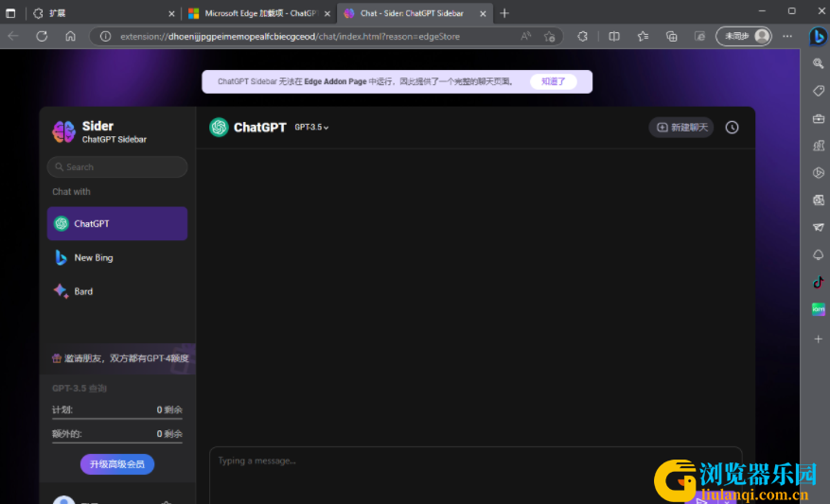Open the Collections icon in toolbar
This screenshot has height=504, width=830.
pyautogui.click(x=671, y=37)
